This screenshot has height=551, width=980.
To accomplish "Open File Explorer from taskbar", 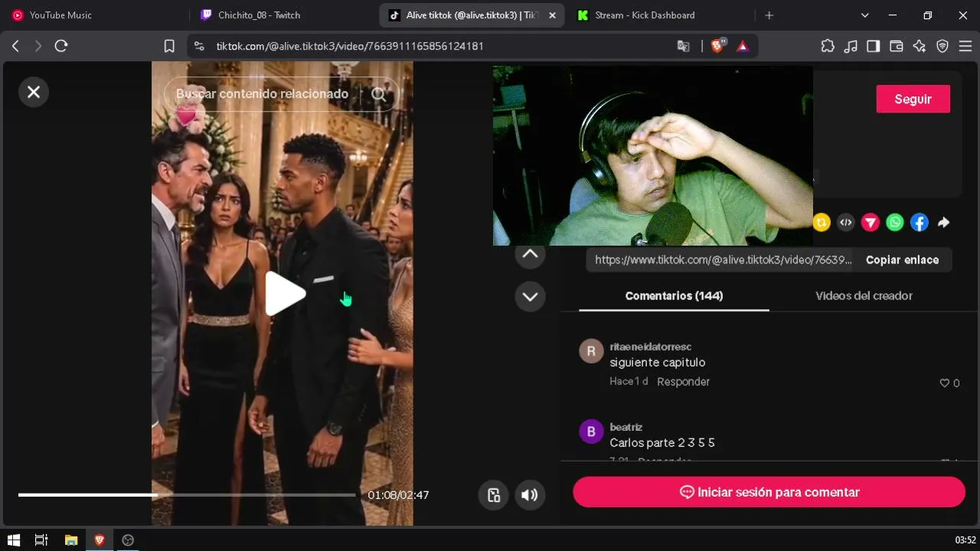I will (70, 540).
